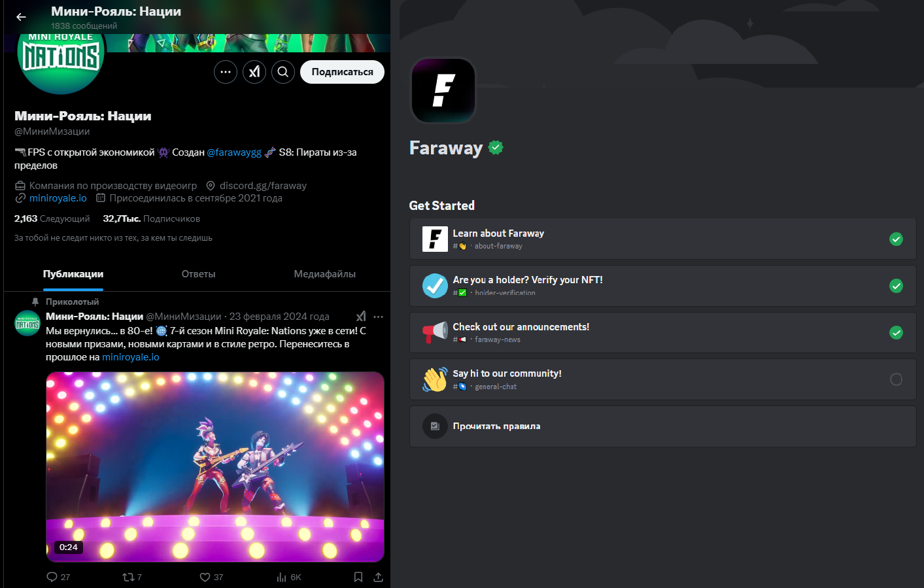The width and height of the screenshot is (924, 588).
Task: Click the rules checklist icon
Action: point(435,426)
